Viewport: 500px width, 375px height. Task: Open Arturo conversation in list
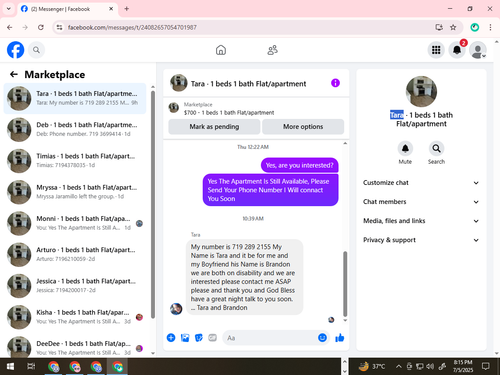point(75,255)
